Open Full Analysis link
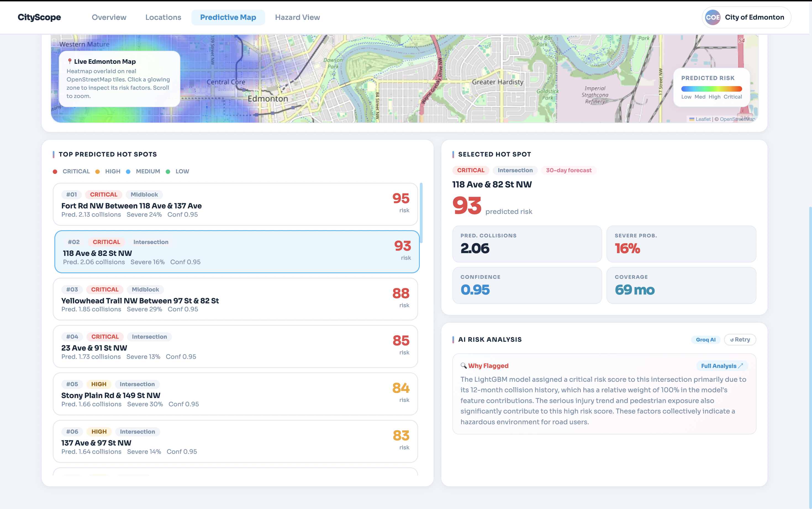The image size is (812, 509). pos(722,366)
